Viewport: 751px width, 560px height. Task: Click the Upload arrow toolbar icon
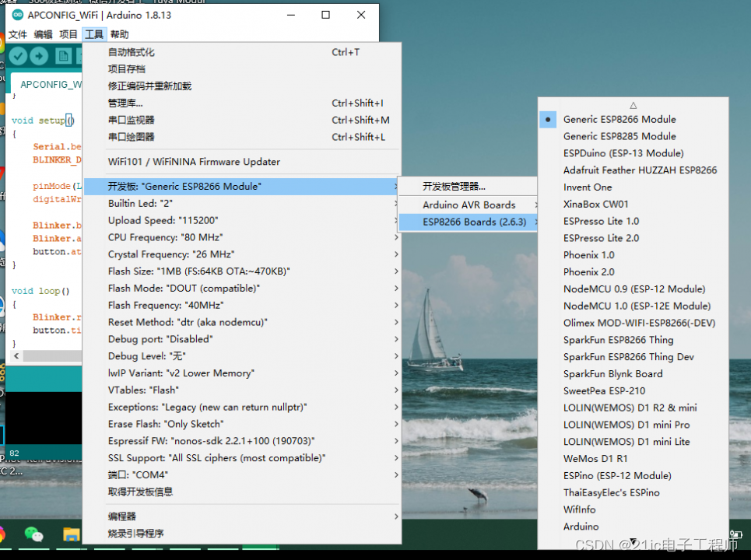point(39,56)
